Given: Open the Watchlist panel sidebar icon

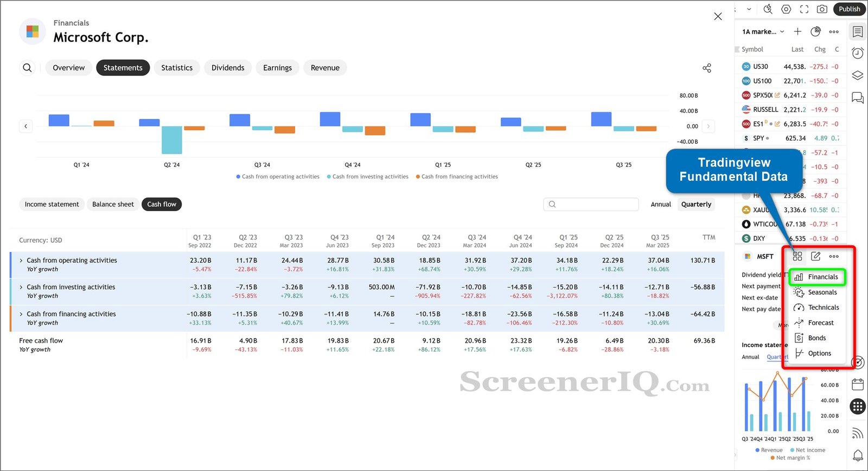Looking at the screenshot, I should [858, 31].
